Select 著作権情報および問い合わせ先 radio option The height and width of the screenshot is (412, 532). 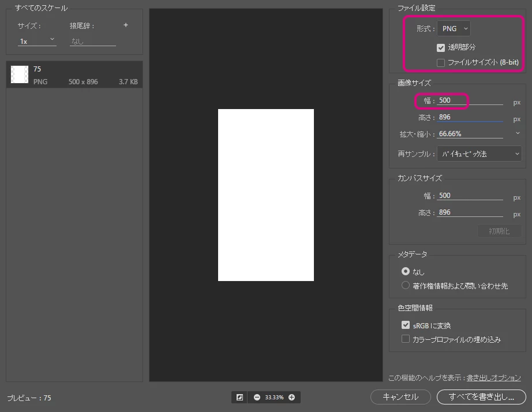(x=406, y=286)
